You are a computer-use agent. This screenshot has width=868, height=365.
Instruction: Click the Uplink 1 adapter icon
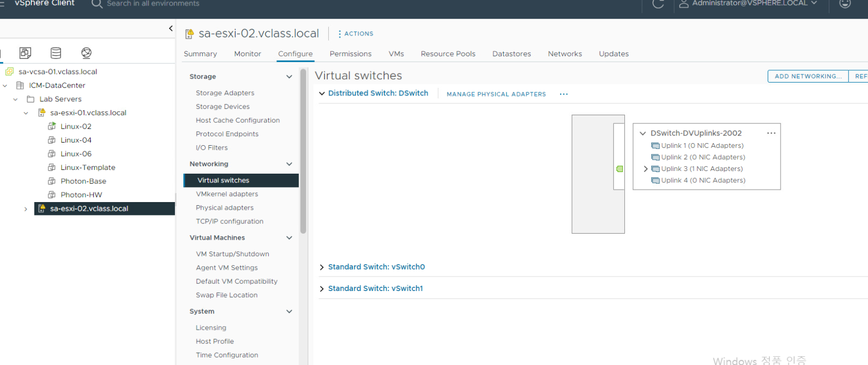point(655,146)
